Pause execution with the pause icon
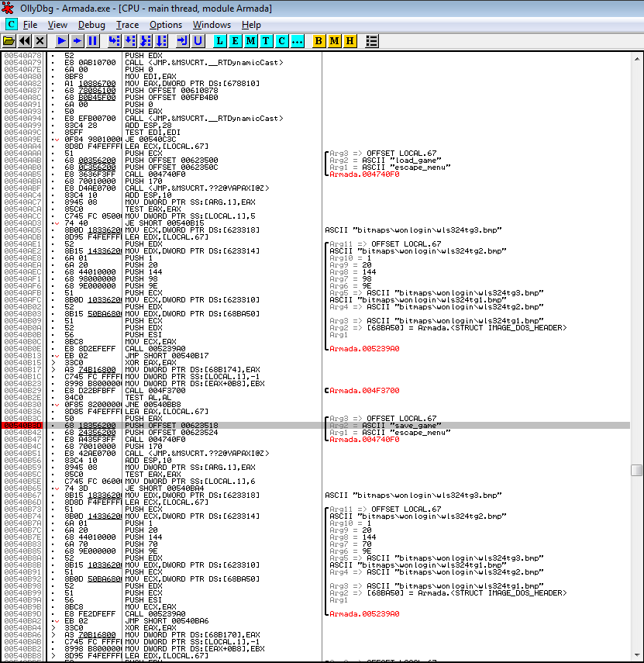The image size is (644, 663). (x=92, y=41)
